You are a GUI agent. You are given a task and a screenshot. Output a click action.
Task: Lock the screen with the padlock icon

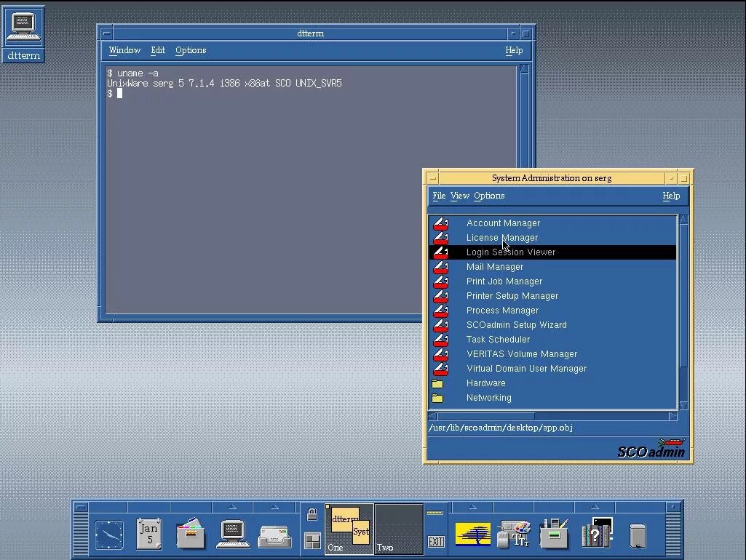click(x=312, y=514)
